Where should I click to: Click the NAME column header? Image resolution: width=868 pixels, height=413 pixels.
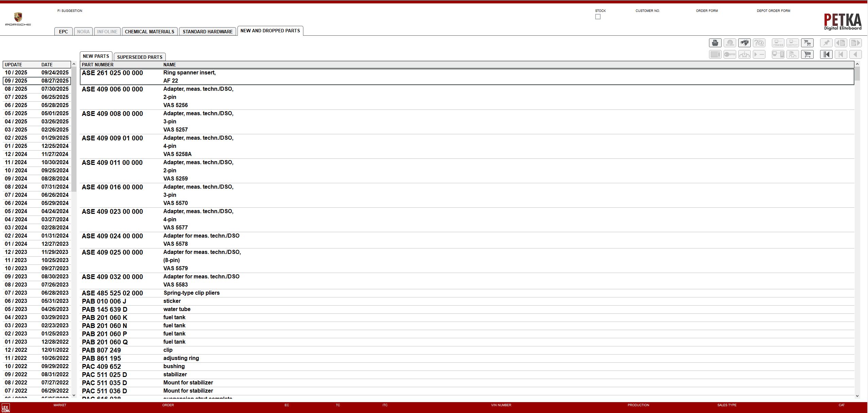pos(170,65)
